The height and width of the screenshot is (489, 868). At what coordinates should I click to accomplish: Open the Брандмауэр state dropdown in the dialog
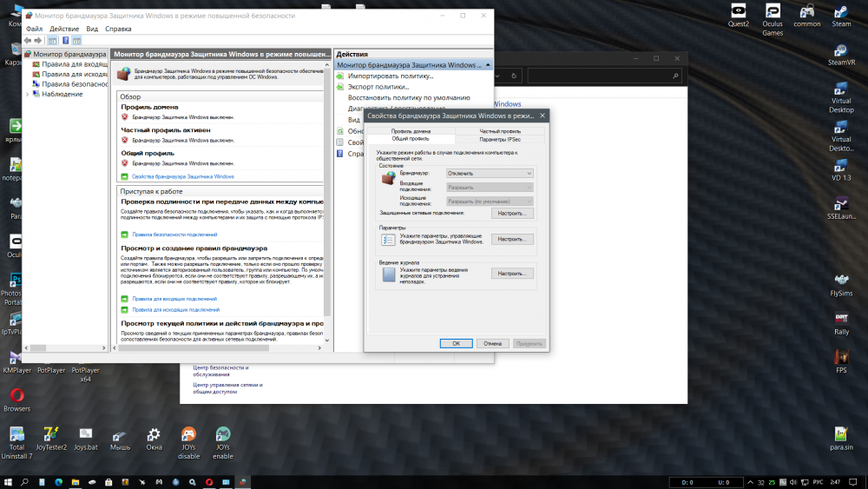490,173
